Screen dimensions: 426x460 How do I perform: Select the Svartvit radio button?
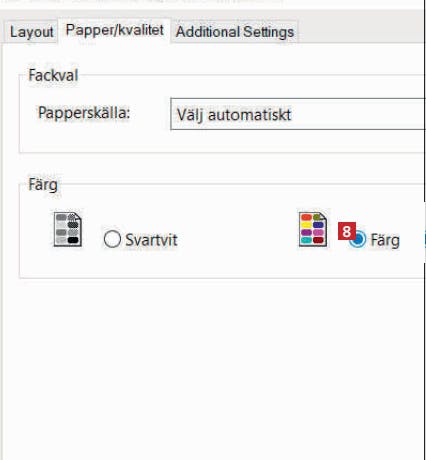click(x=112, y=239)
